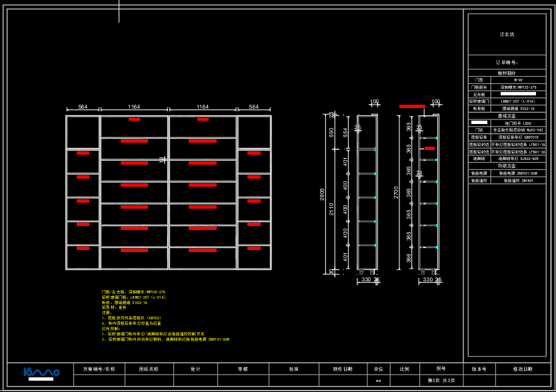
Task: Select the 2700 height dimension text
Action: (396, 192)
